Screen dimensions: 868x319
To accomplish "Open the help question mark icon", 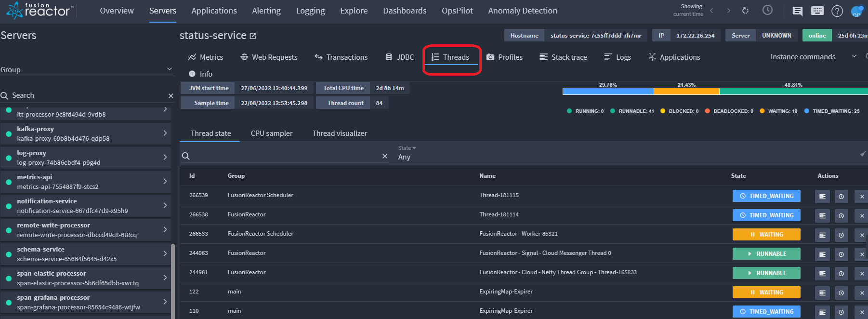I will click(x=837, y=11).
